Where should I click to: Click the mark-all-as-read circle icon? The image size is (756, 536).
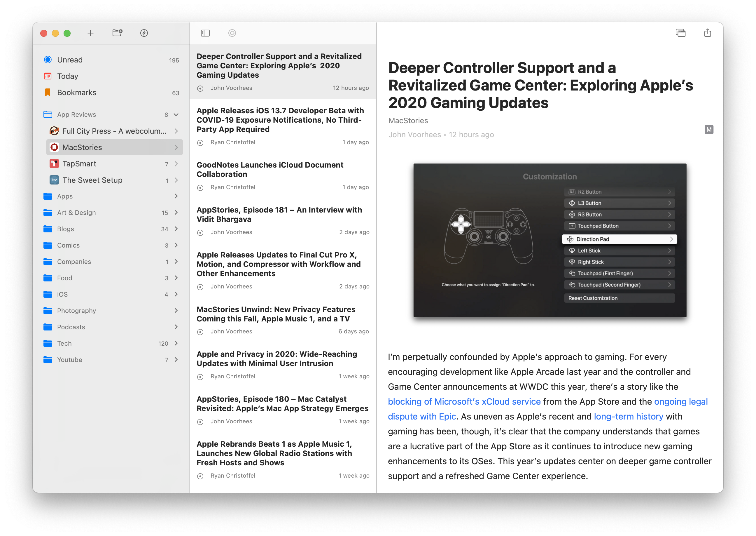point(232,33)
